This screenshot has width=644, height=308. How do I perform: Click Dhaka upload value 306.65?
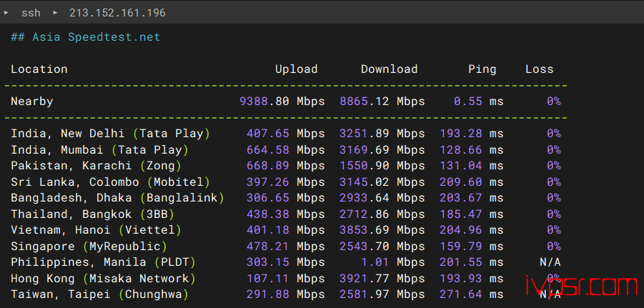tap(268, 197)
